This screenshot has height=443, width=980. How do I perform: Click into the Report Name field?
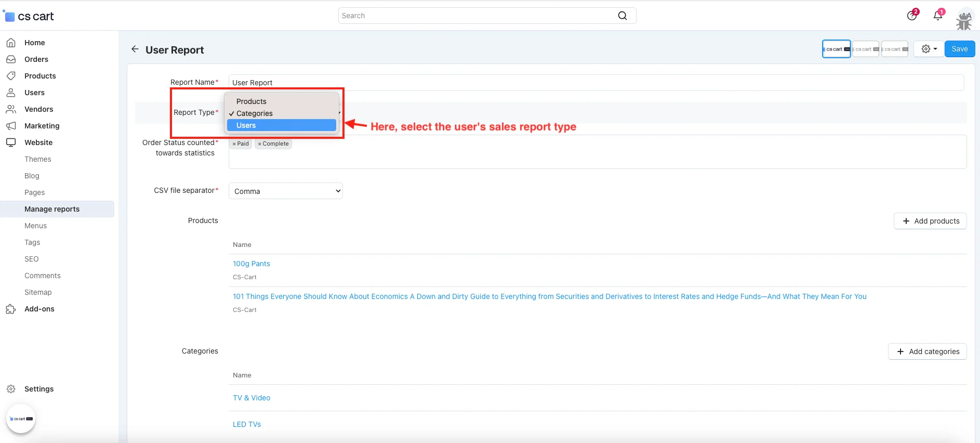click(x=595, y=83)
